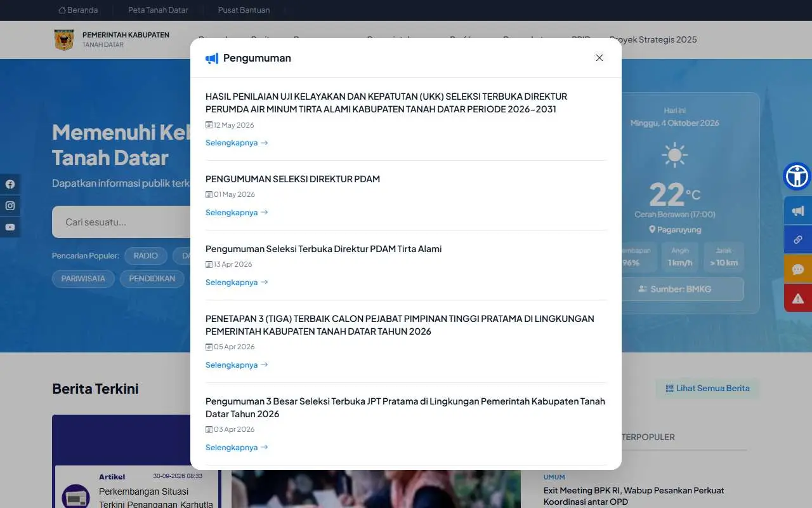Open Selengkapnya for Pengumuman Seleksi Direktur PDAM

point(237,213)
